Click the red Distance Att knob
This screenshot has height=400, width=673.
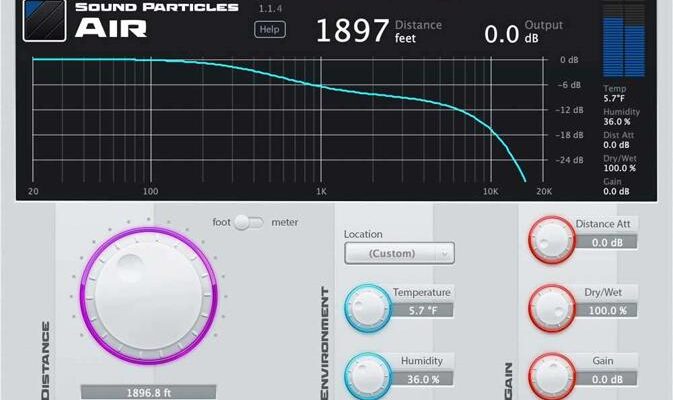point(551,239)
